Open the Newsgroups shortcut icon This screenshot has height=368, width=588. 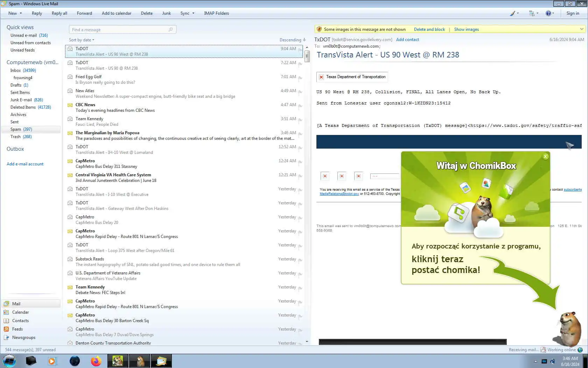(6, 338)
